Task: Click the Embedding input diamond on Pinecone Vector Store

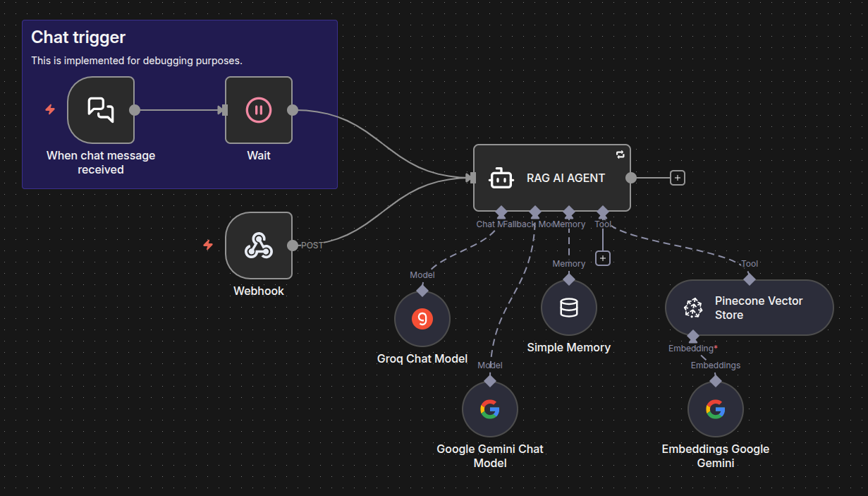Action: tap(693, 337)
